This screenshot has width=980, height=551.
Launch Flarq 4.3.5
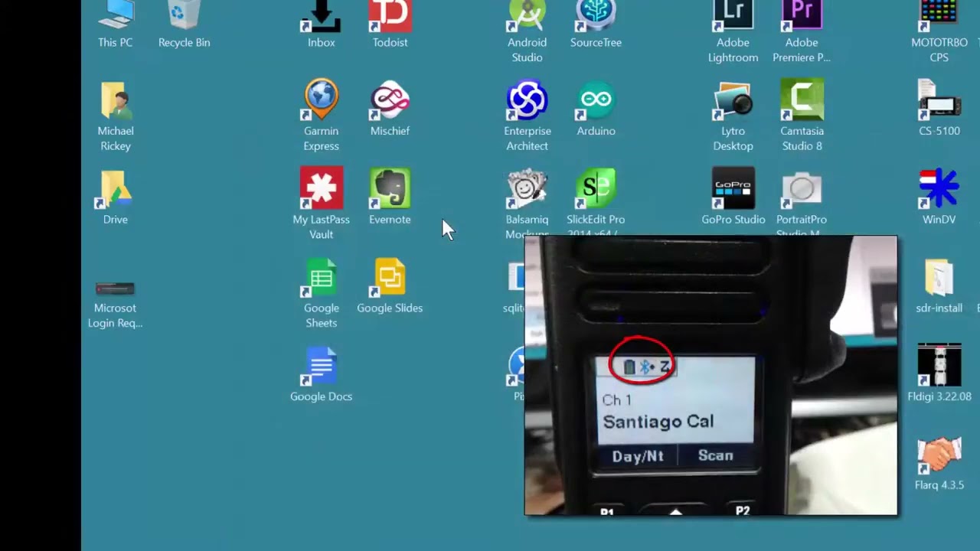[x=939, y=462]
